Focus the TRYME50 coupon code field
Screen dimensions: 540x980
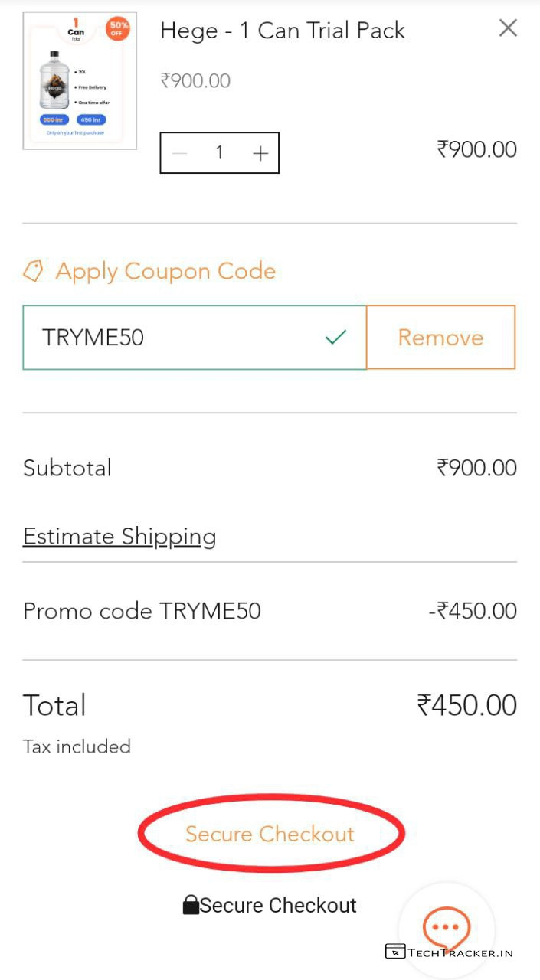tap(176, 338)
